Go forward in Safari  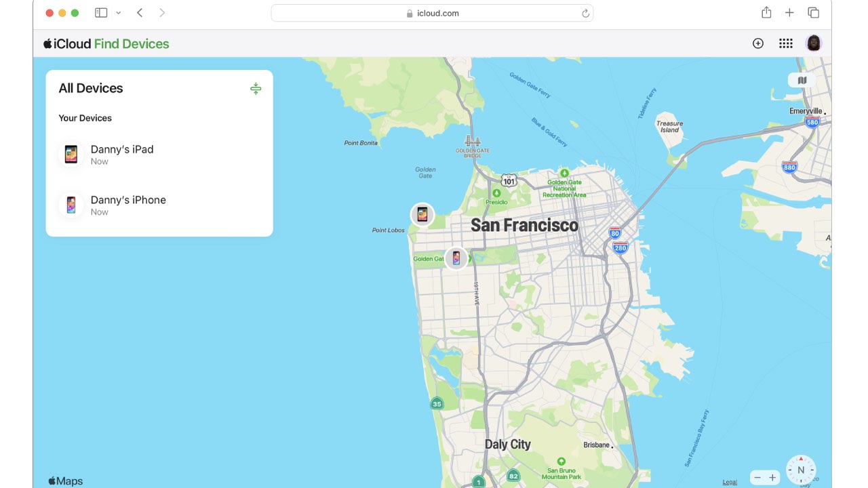click(162, 13)
